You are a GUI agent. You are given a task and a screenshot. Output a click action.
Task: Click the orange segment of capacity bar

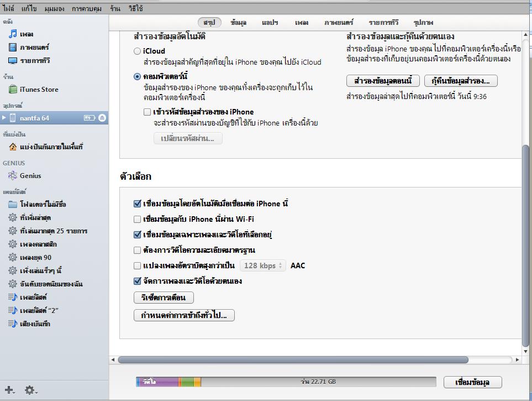pyautogui.click(x=197, y=382)
